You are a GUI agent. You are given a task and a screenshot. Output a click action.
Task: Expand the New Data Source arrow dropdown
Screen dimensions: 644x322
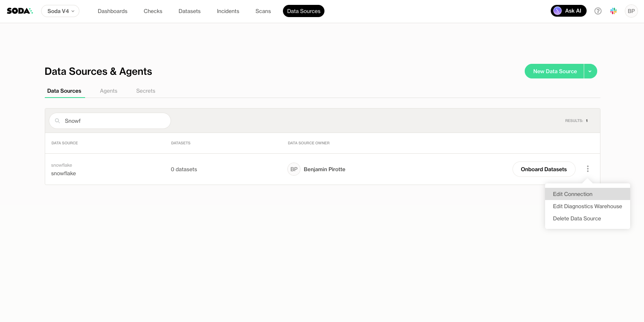[590, 71]
